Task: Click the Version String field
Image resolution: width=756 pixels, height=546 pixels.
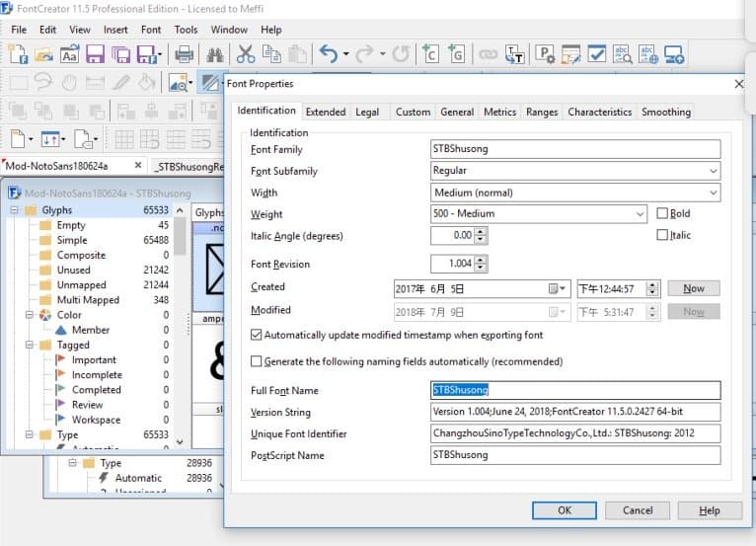Action: [x=575, y=412]
